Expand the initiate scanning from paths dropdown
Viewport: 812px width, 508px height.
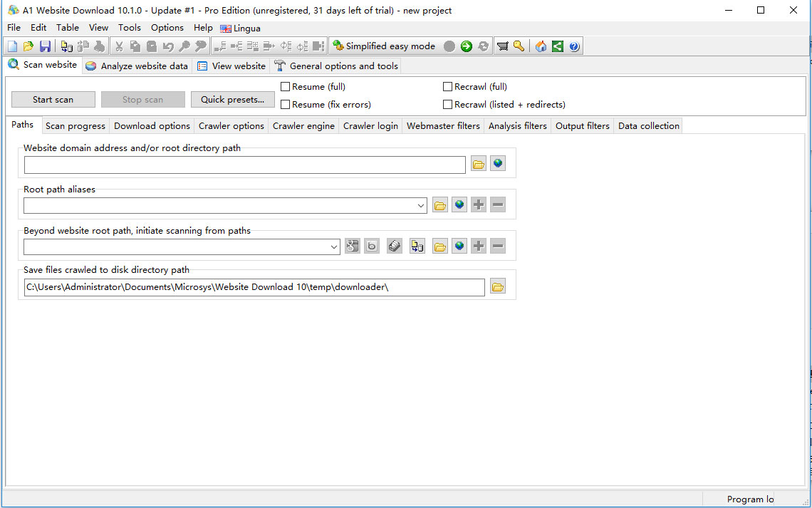[334, 247]
